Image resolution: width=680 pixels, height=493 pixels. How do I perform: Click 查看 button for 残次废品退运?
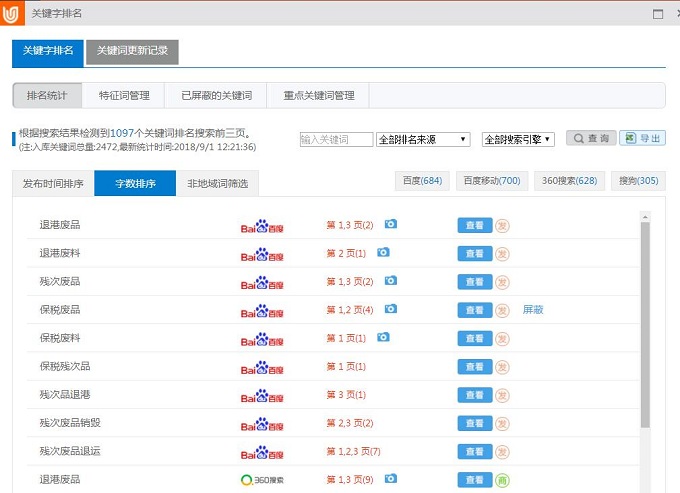474,452
